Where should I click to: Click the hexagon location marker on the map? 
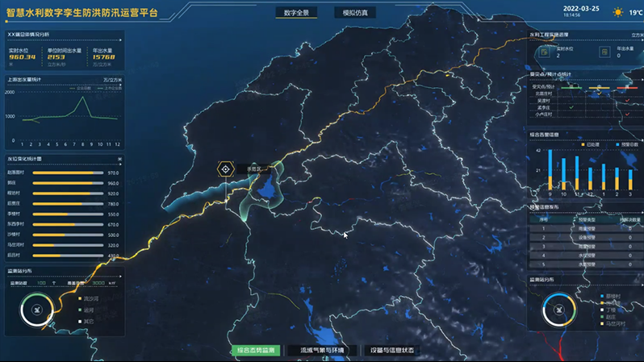[x=226, y=169]
